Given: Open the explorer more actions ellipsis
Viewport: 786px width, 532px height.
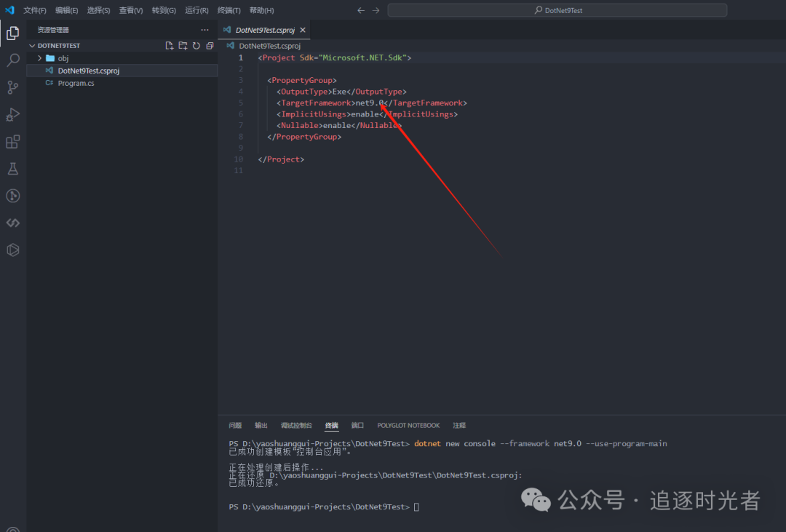Looking at the screenshot, I should (x=205, y=30).
